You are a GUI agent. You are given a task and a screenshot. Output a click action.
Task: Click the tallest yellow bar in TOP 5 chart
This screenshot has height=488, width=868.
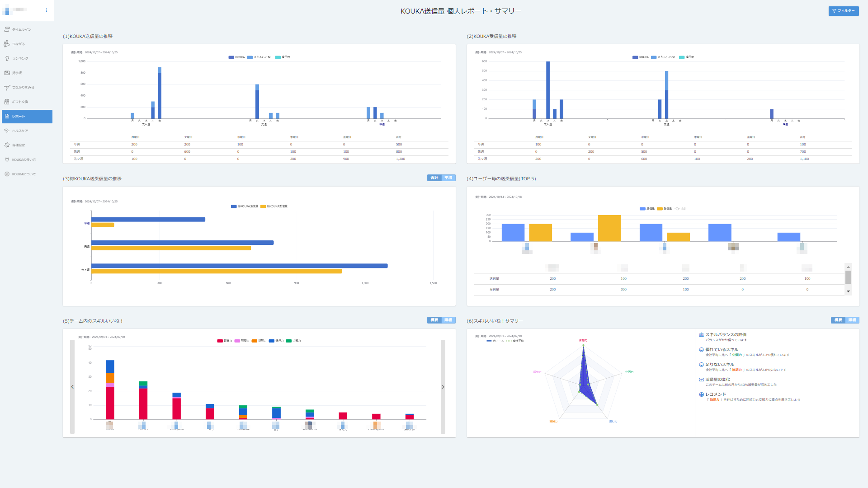(x=609, y=228)
